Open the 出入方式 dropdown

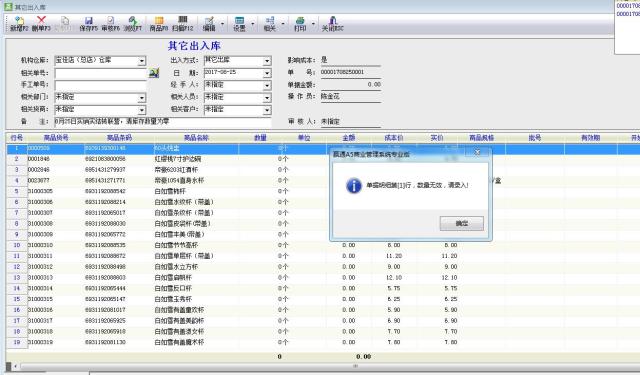coord(267,61)
